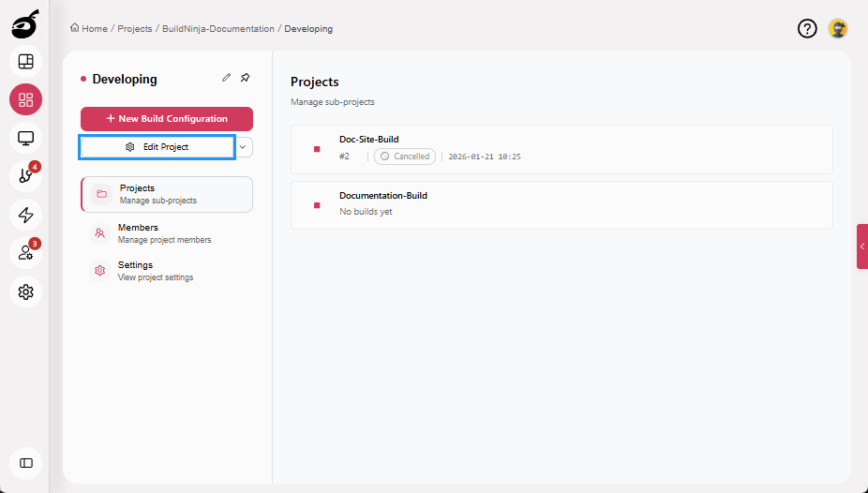The width and height of the screenshot is (868, 493).
Task: Open the dashboard layout sidebar icon
Action: pos(25,62)
